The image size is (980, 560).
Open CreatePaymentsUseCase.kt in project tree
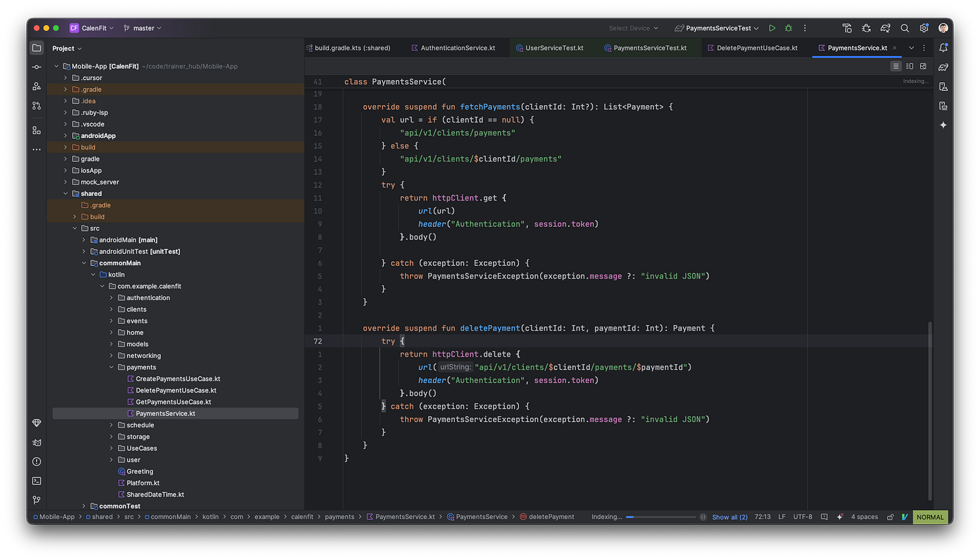(178, 379)
